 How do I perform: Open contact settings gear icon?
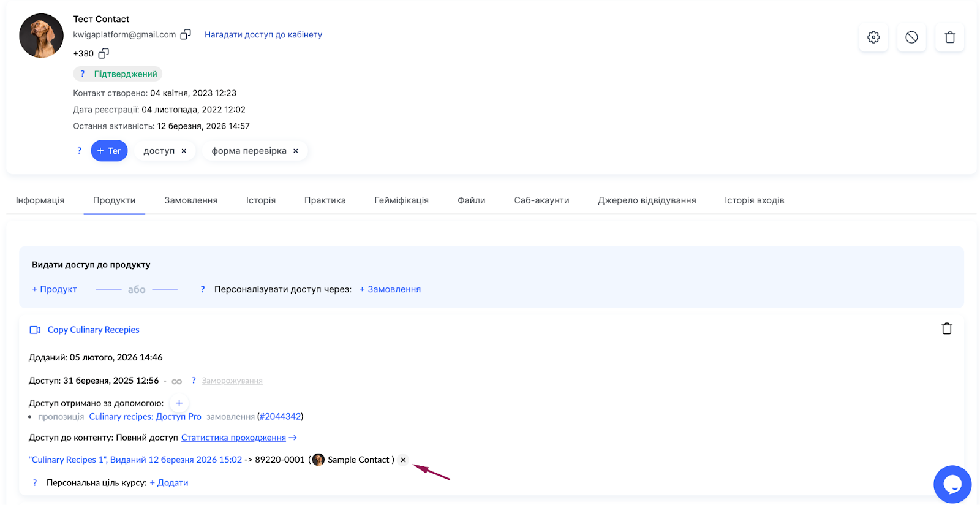pos(873,37)
